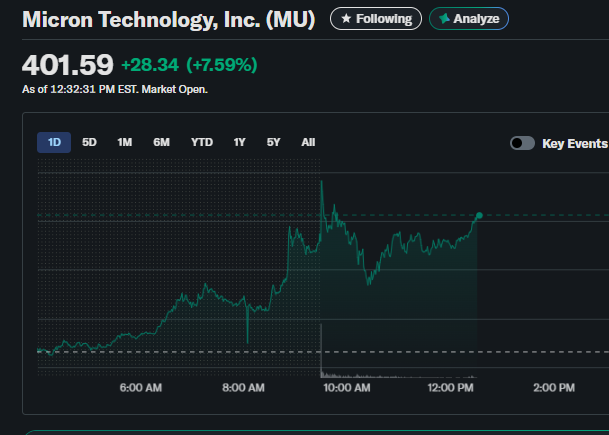Select the 5Y chart range
The width and height of the screenshot is (609, 435).
273,142
